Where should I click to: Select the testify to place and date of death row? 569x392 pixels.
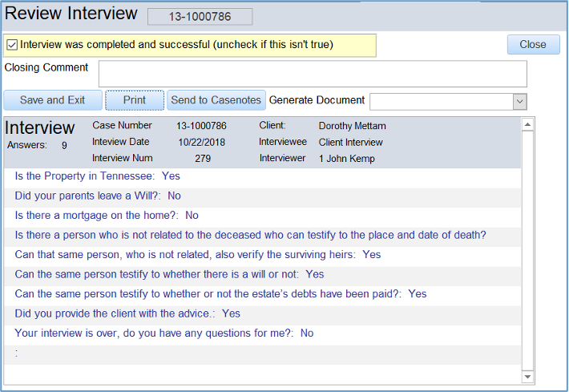pos(250,235)
